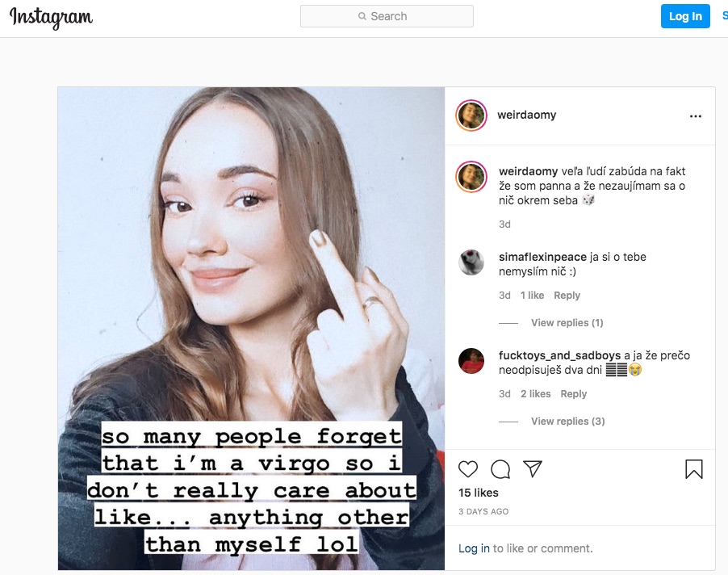Viewport: 728px width, 575px height.
Task: Expand View replies (3)
Action: (568, 422)
